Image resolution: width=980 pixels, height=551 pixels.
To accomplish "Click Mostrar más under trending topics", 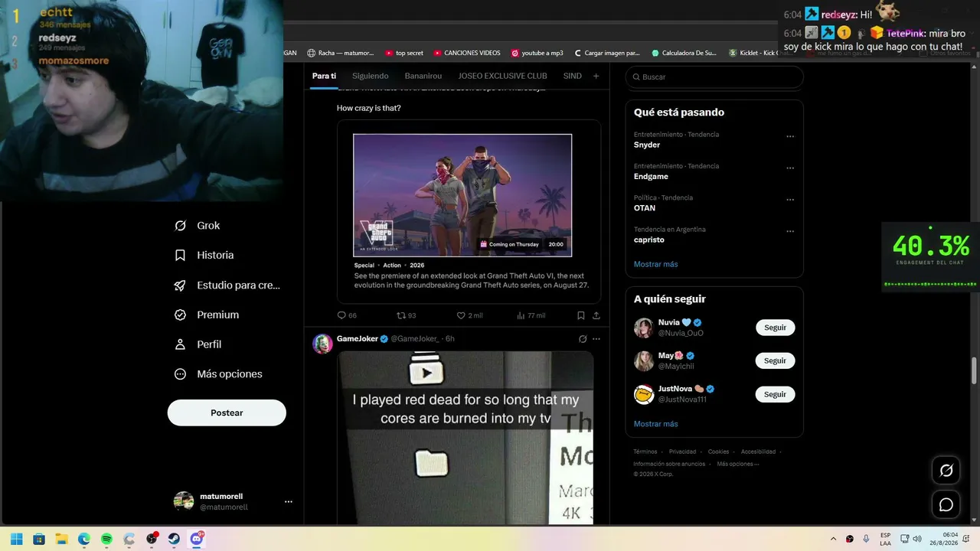I will pyautogui.click(x=655, y=264).
